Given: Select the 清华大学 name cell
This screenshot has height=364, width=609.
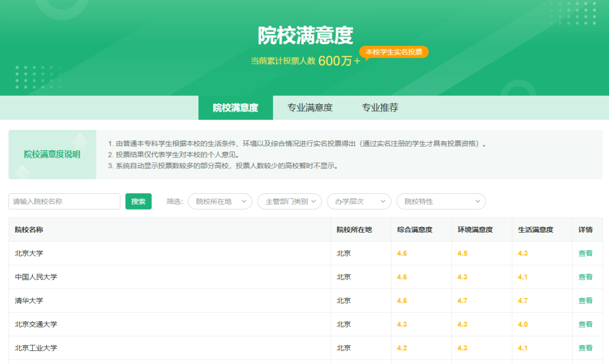Looking at the screenshot, I should (x=170, y=301).
